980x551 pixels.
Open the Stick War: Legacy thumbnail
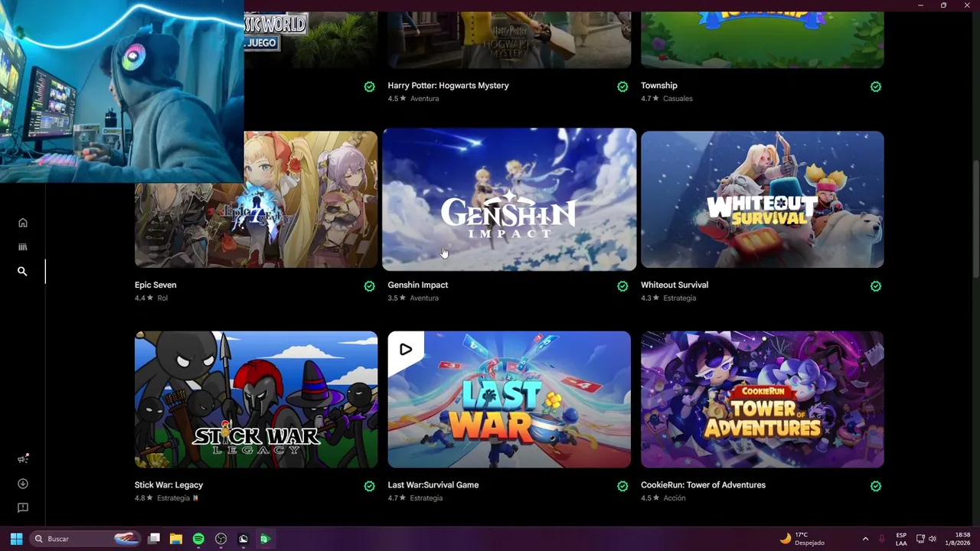click(256, 399)
